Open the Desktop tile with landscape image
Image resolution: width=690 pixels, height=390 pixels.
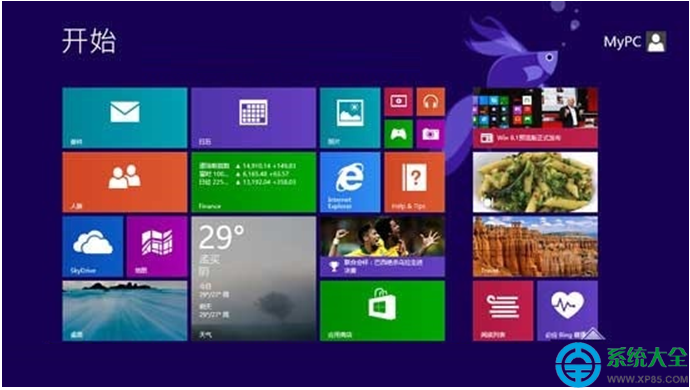tap(125, 311)
